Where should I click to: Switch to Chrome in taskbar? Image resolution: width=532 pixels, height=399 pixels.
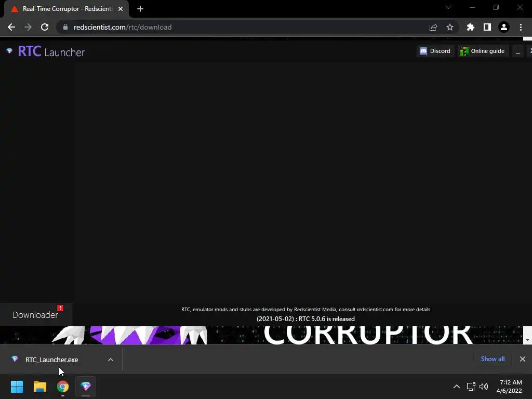[63, 387]
